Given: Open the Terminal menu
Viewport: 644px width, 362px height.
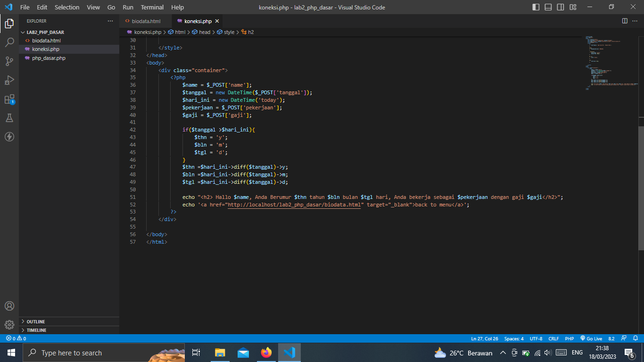Looking at the screenshot, I should tap(152, 7).
